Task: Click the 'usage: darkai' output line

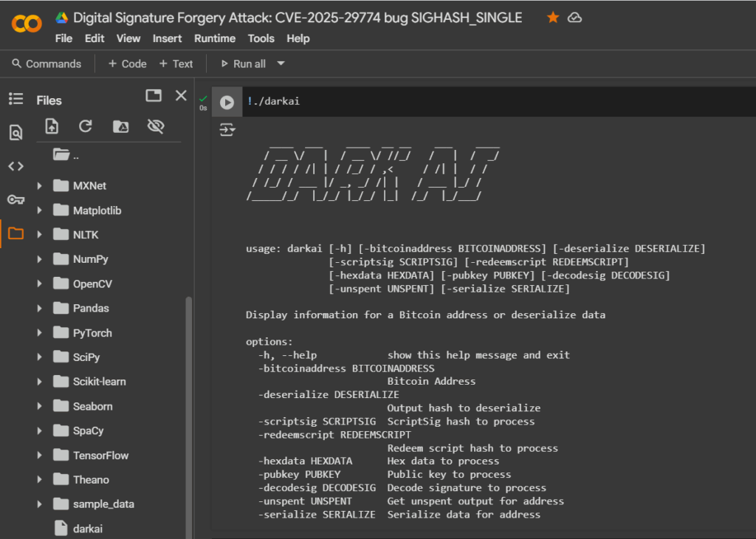Action: 475,249
